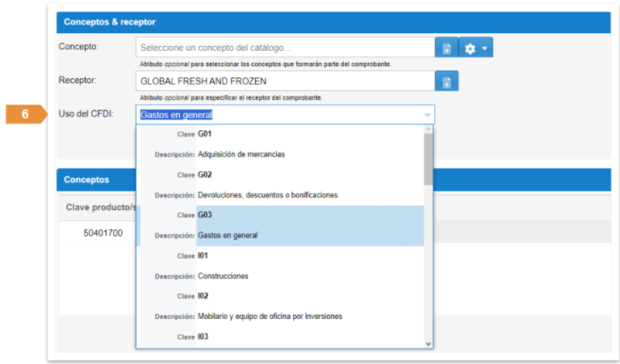The width and height of the screenshot is (620, 364).
Task: Click the scroll up arrow of the dropdown list
Action: click(429, 130)
